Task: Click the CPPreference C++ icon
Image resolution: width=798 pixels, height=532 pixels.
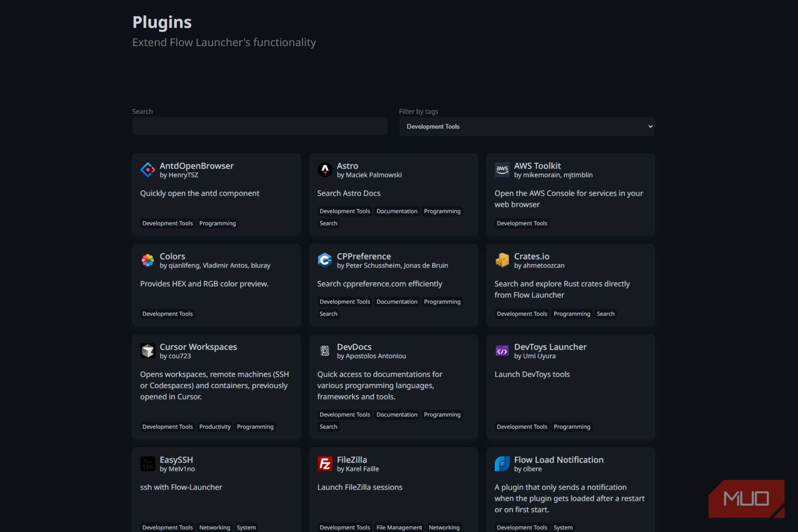Action: [325, 260]
